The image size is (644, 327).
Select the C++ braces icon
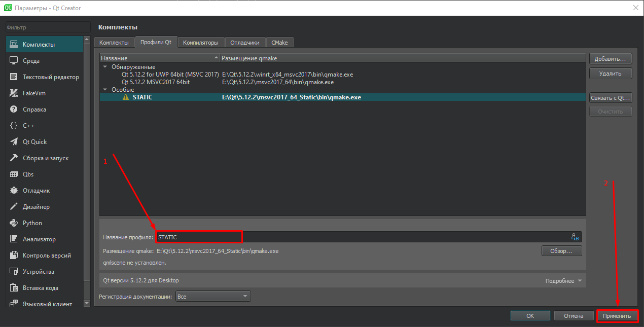point(14,126)
